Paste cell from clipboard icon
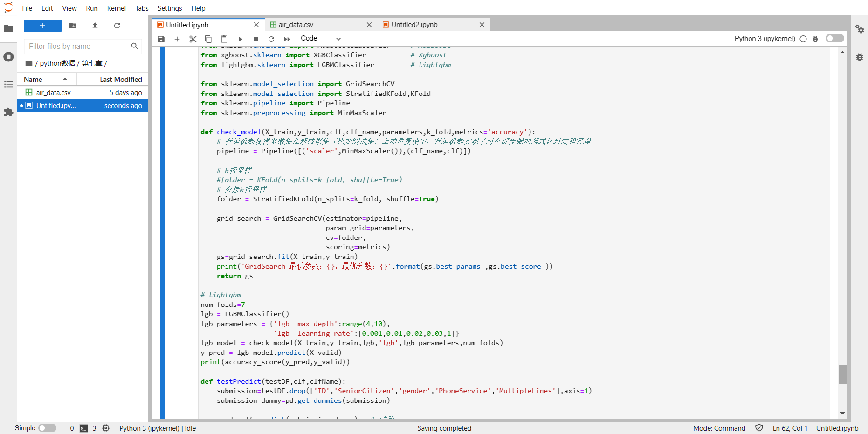The height and width of the screenshot is (434, 868). 224,39
